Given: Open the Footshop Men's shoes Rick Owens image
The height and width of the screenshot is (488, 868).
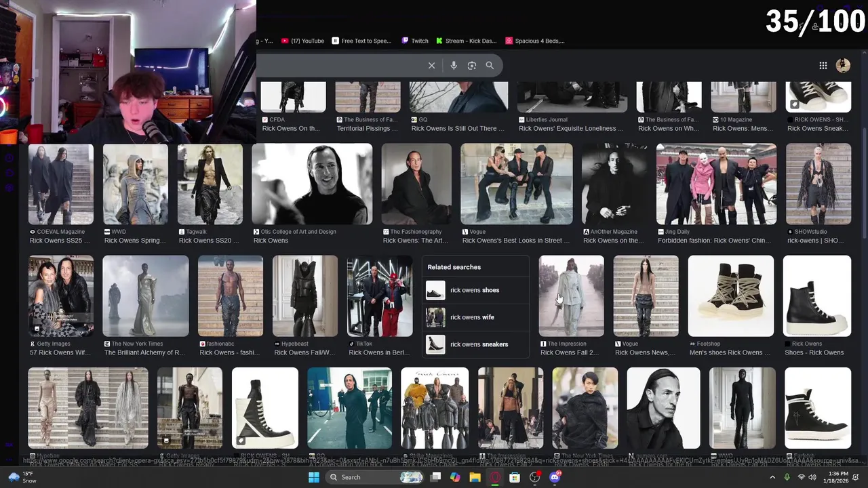Looking at the screenshot, I should (x=731, y=296).
